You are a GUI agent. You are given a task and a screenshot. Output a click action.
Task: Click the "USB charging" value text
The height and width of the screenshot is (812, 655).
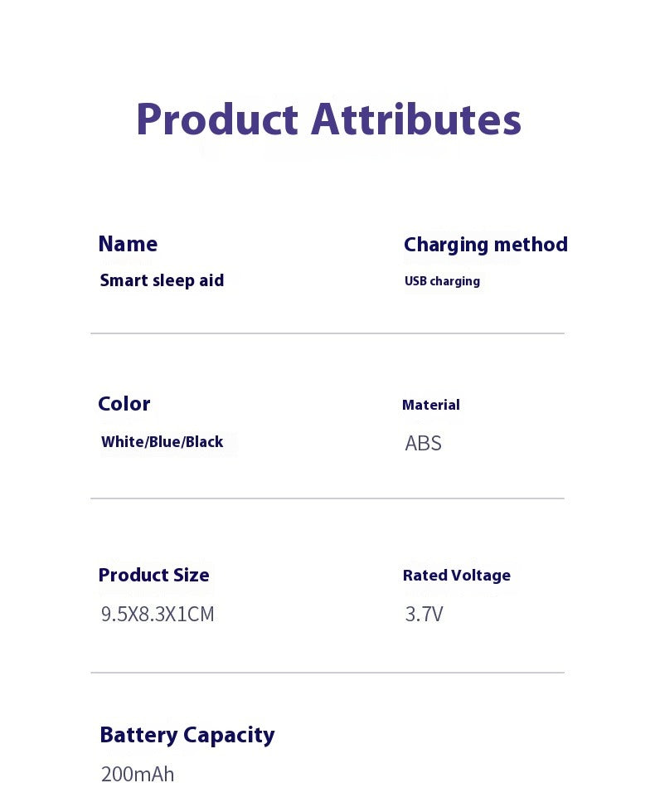442,281
